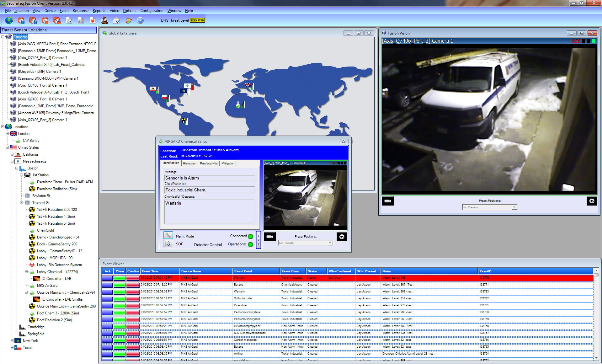Image resolution: width=602 pixels, height=364 pixels.
Task: Click the envelope with checkmark toolbar icon
Action: coord(116,21)
